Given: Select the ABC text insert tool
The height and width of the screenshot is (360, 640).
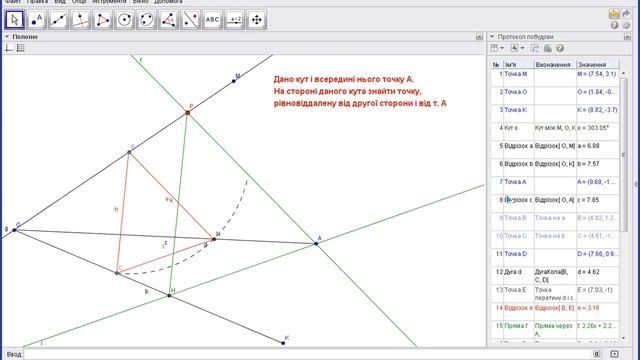Looking at the screenshot, I should pyautogui.click(x=213, y=20).
